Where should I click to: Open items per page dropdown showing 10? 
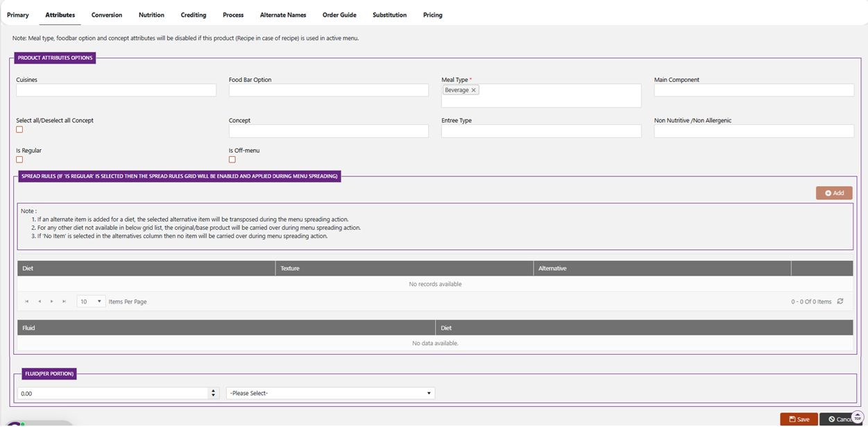point(91,301)
